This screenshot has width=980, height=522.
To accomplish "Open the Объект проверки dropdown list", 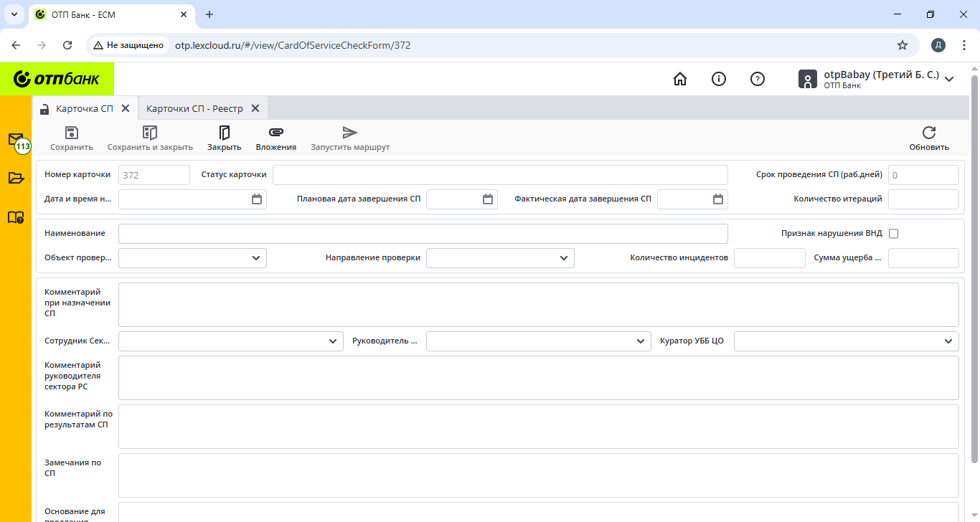I will pos(256,258).
